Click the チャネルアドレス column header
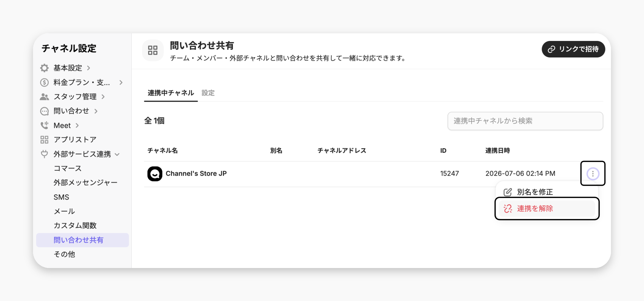The width and height of the screenshot is (644, 301). (342, 151)
